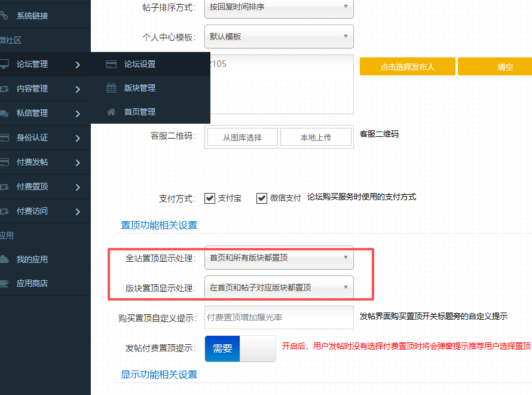Click the cloud icon beside 我的应用
This screenshot has width=532, height=395.
[4, 259]
